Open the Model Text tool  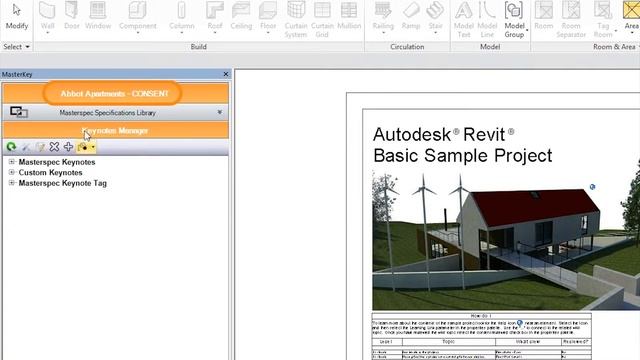click(464, 19)
